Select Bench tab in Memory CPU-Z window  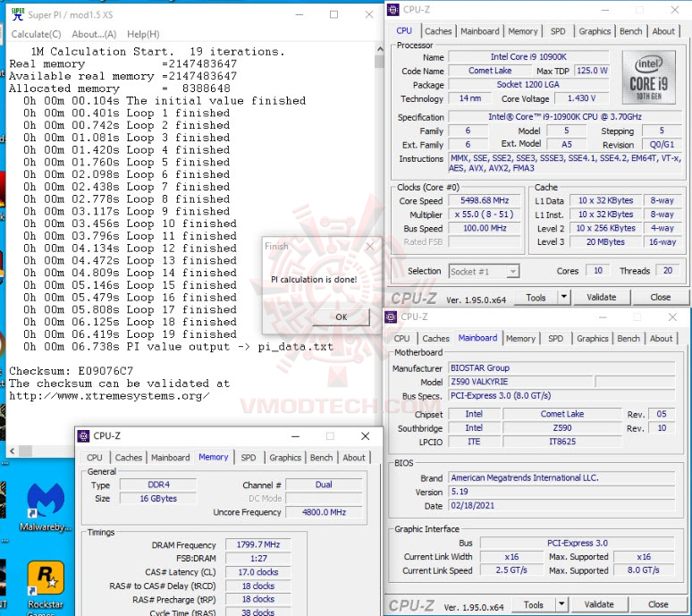pos(321,458)
